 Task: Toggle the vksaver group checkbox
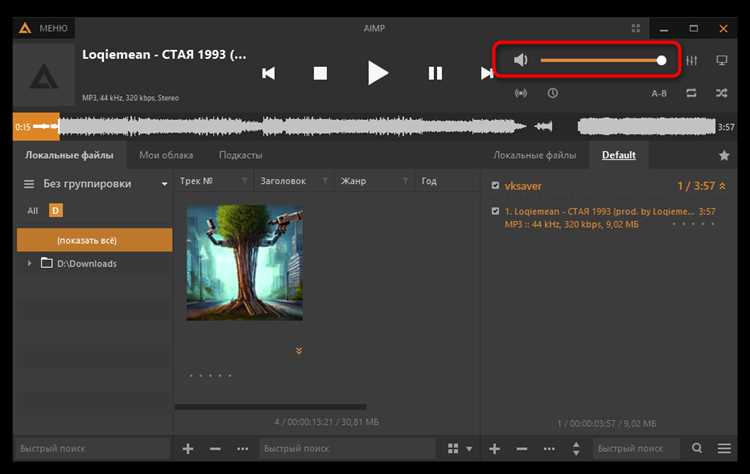tap(495, 186)
